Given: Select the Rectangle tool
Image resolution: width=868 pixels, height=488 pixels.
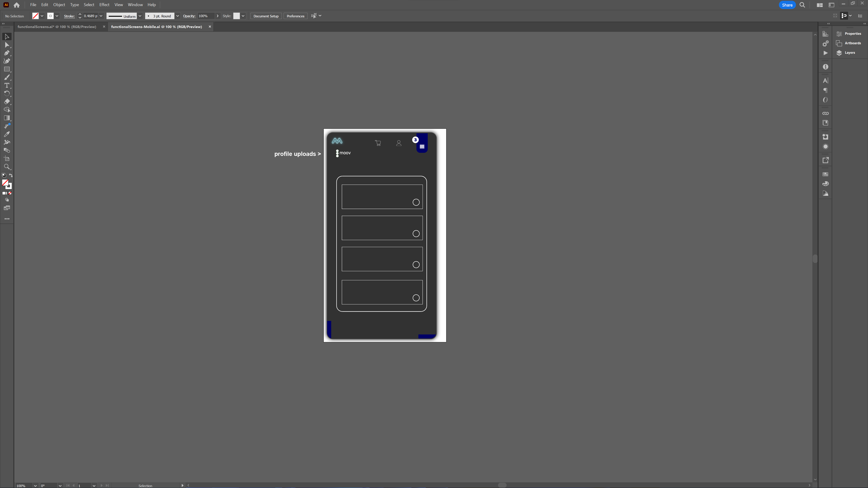Looking at the screenshot, I should [x=7, y=69].
